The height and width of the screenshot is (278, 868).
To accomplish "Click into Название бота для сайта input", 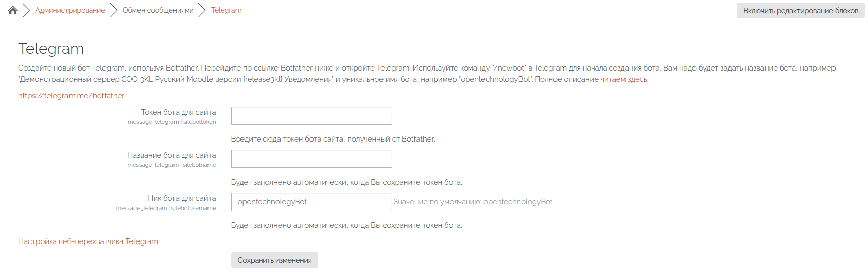I will (311, 159).
